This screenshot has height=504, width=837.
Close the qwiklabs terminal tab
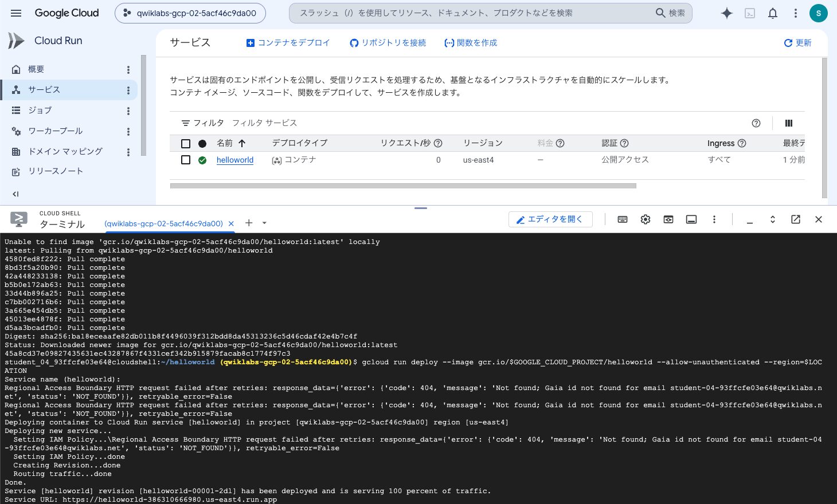coord(231,223)
